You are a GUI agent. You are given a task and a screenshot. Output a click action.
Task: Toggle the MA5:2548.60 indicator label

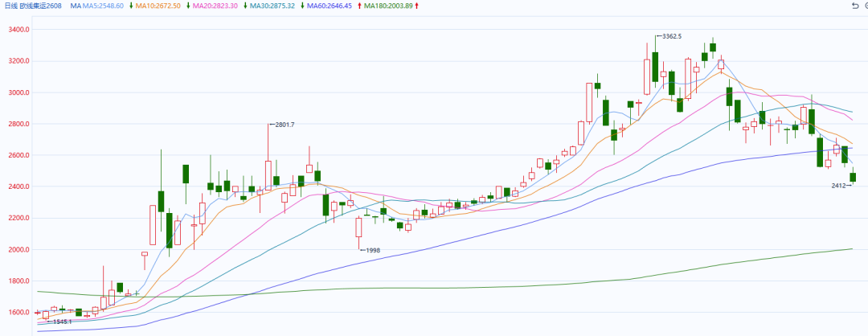point(103,6)
